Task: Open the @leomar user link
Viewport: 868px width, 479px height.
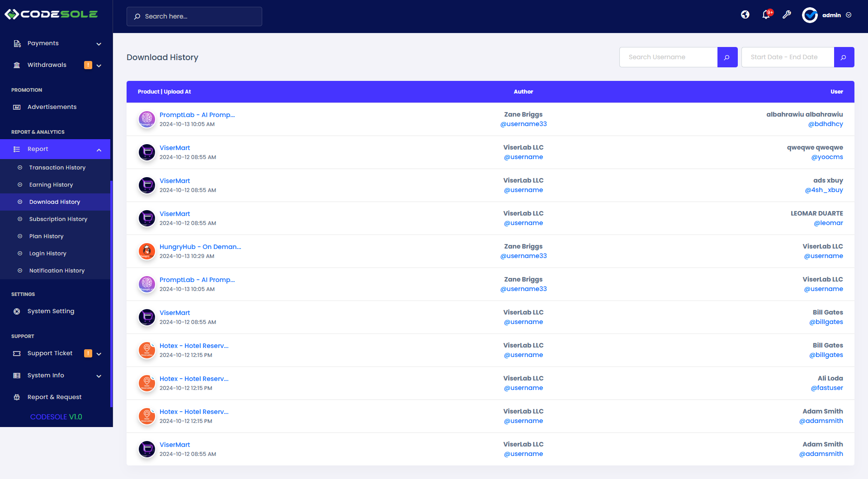Action: pos(828,223)
